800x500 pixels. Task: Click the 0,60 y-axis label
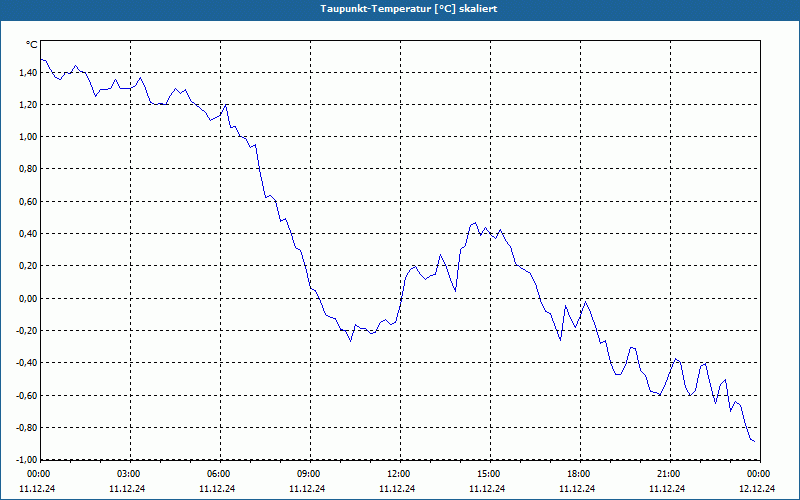pyautogui.click(x=28, y=202)
